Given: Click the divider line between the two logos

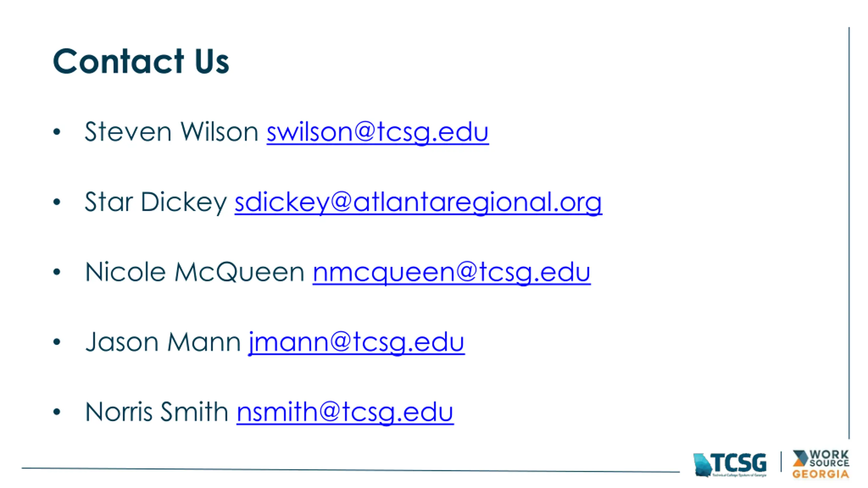Looking at the screenshot, I should coord(781,462).
